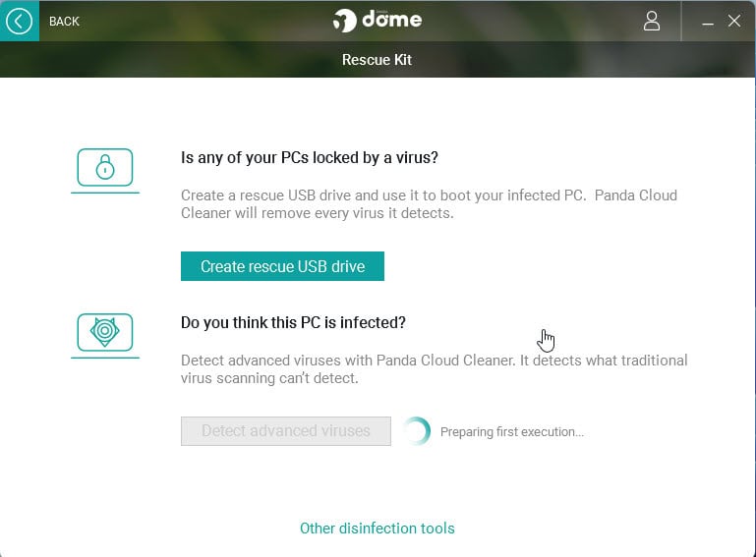Click the Rescue Kit title
The width and height of the screenshot is (756, 557).
tap(377, 60)
